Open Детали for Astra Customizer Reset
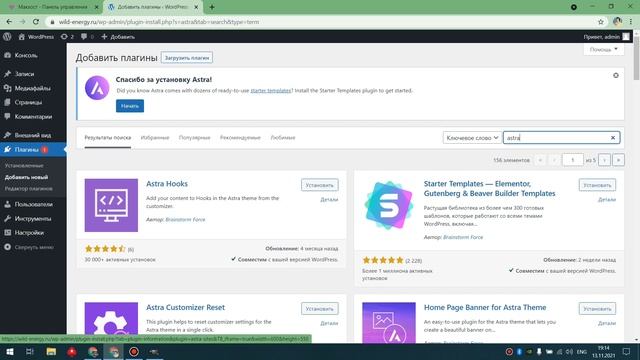 click(329, 323)
